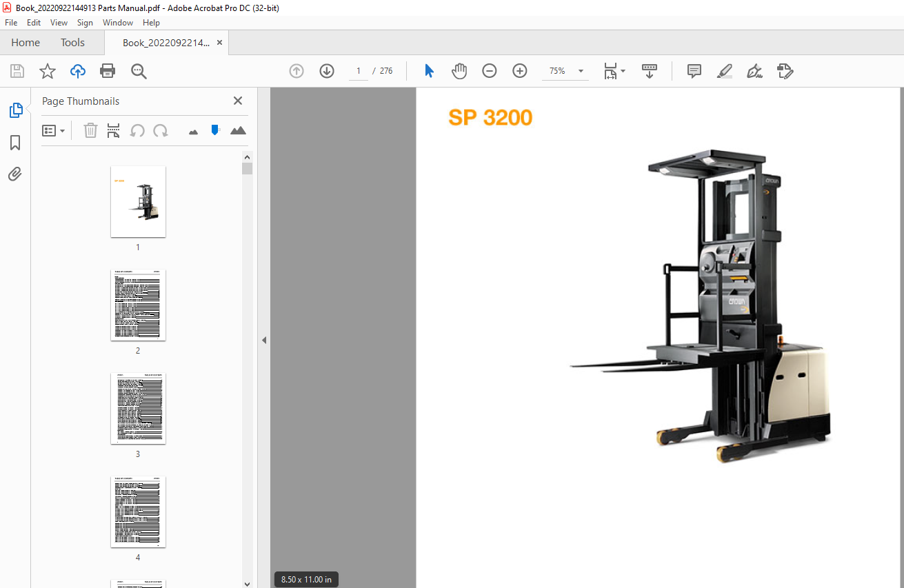Select page 4 thumbnail
The image size is (904, 588).
click(x=138, y=511)
